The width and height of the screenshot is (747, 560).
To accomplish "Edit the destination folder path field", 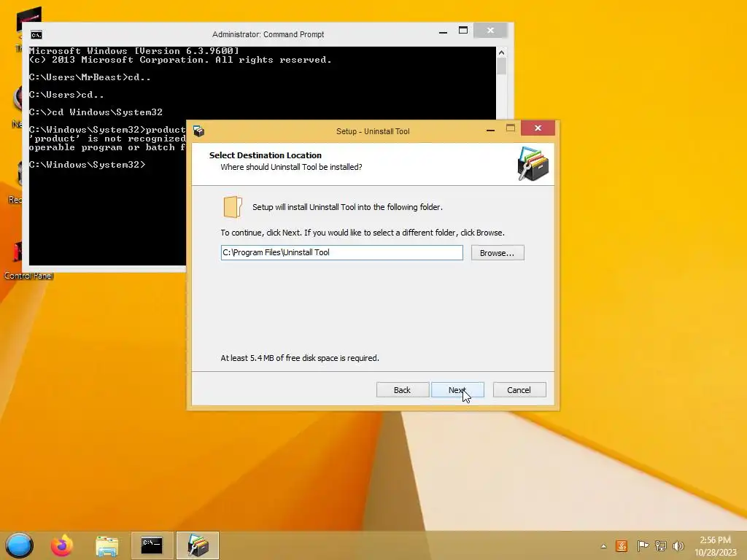I will pos(341,252).
